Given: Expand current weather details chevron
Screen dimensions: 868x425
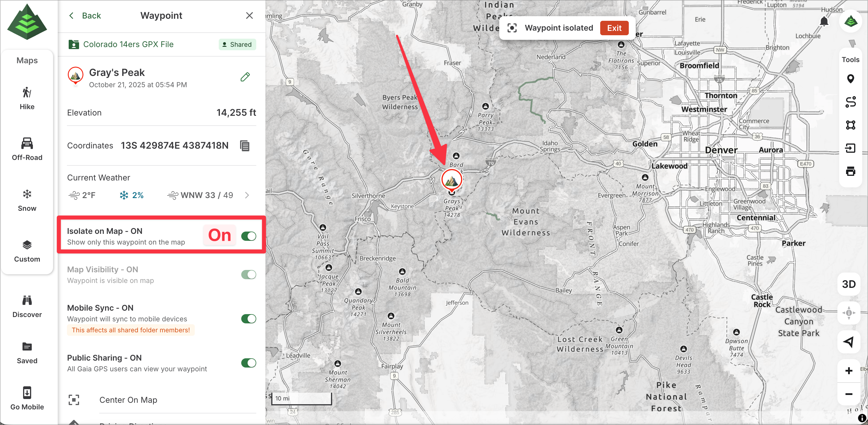Looking at the screenshot, I should (x=247, y=195).
